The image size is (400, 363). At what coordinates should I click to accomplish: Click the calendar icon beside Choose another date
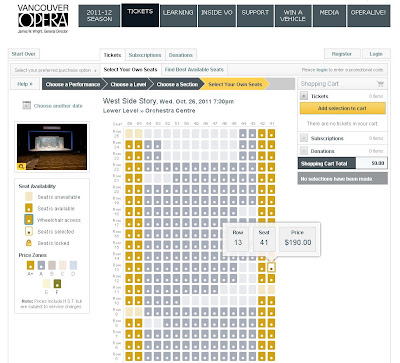(27, 105)
